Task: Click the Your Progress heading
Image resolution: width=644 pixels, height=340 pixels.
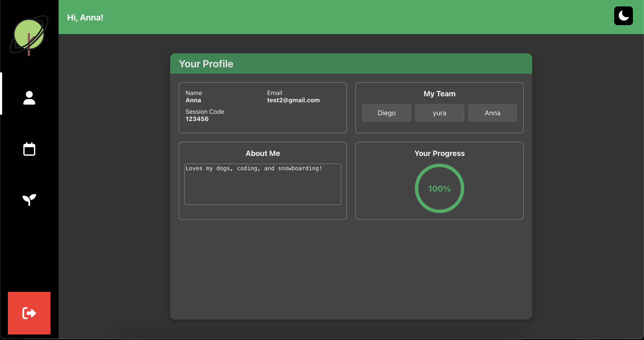Action: click(x=439, y=153)
